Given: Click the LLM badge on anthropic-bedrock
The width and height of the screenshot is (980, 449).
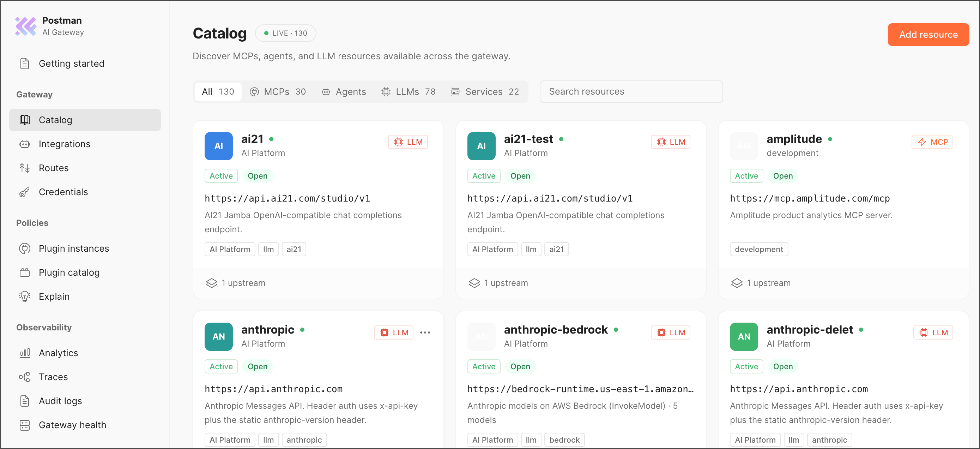Looking at the screenshot, I should [x=670, y=333].
